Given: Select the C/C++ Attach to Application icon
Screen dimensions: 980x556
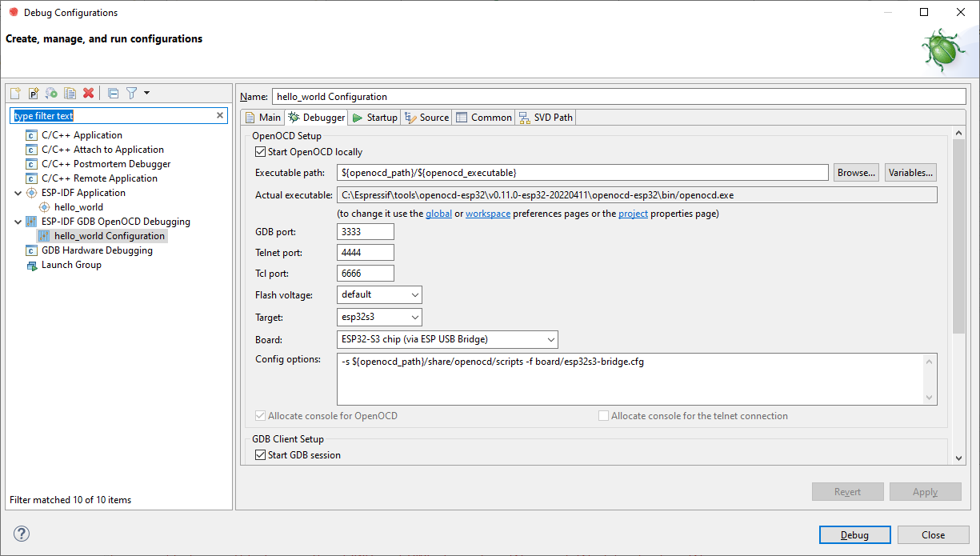Looking at the screenshot, I should click(32, 150).
